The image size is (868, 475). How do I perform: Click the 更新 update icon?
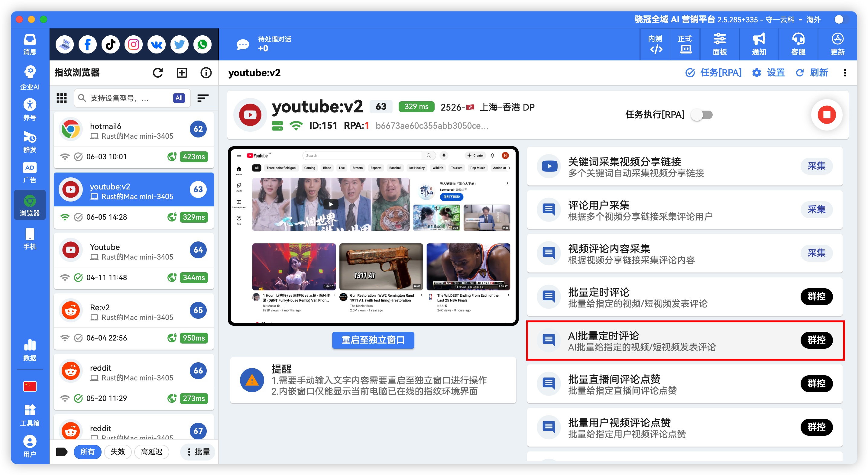[x=838, y=44]
